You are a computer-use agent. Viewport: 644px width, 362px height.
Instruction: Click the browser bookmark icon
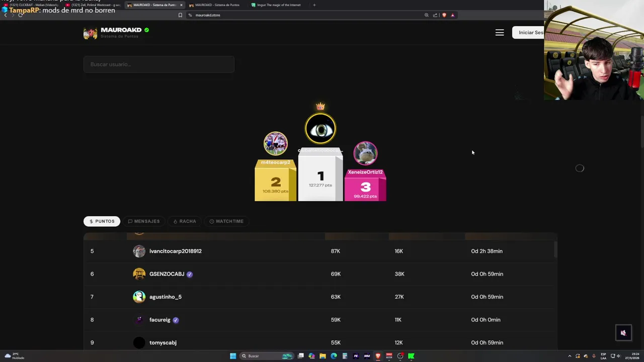coord(180,15)
